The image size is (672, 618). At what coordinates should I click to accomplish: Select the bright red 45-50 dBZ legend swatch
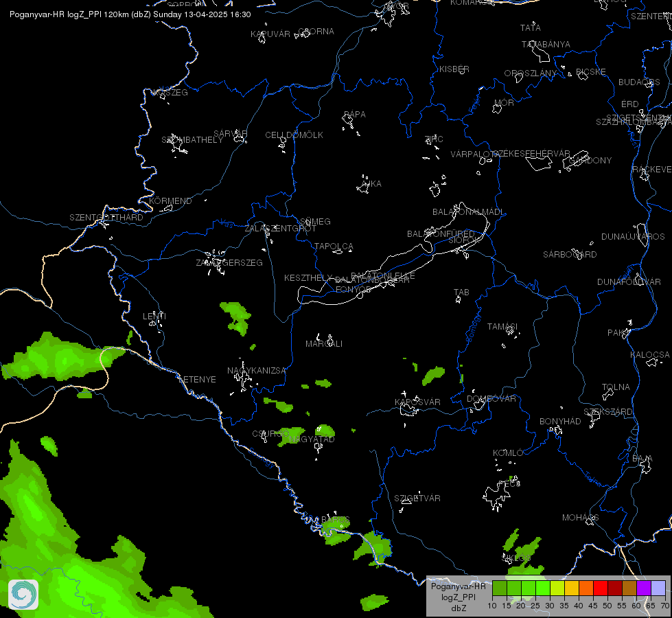pos(601,588)
